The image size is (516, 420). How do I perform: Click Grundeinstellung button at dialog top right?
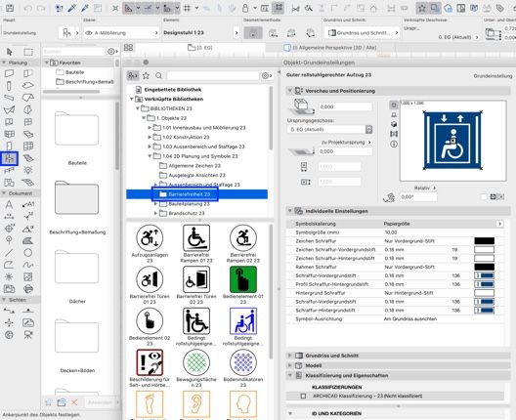pyautogui.click(x=493, y=76)
